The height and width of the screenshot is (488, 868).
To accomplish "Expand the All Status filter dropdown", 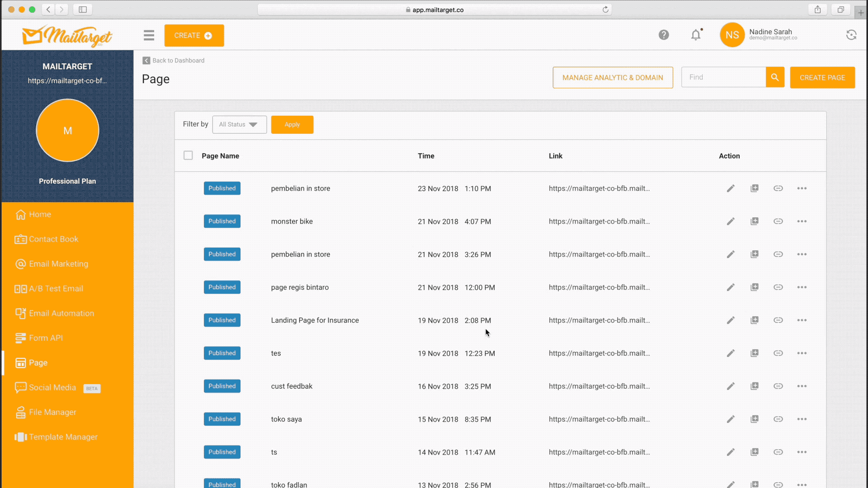I will point(239,125).
